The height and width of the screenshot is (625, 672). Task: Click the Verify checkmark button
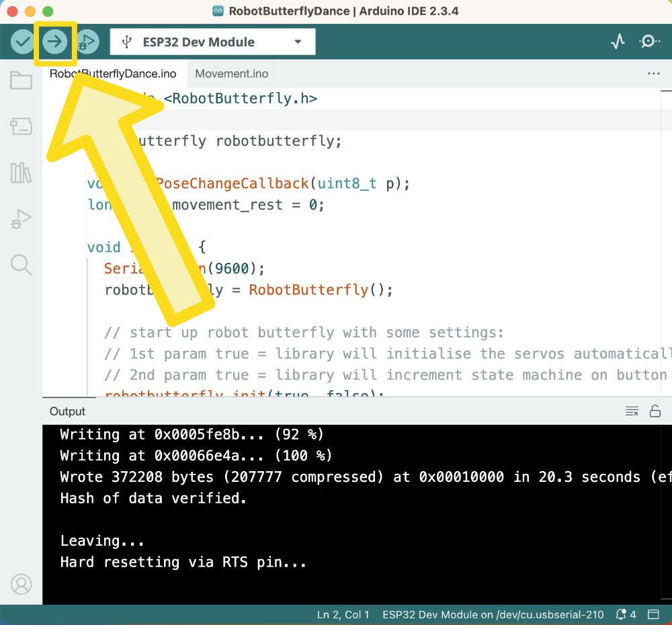[x=22, y=42]
